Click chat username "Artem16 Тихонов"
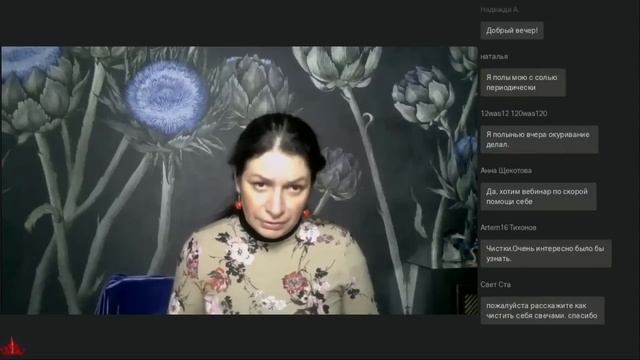This screenshot has width=640, height=360. (508, 228)
